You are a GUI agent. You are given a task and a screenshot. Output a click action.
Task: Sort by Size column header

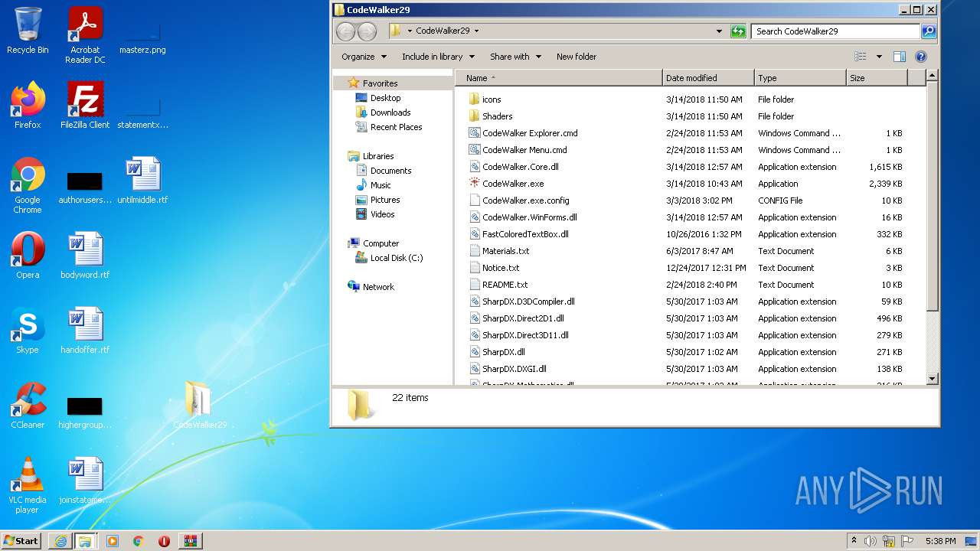(x=877, y=78)
